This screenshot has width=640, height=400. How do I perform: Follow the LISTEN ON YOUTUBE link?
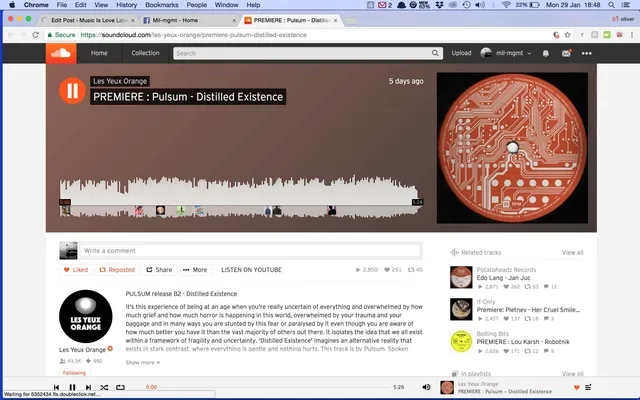[x=251, y=270]
